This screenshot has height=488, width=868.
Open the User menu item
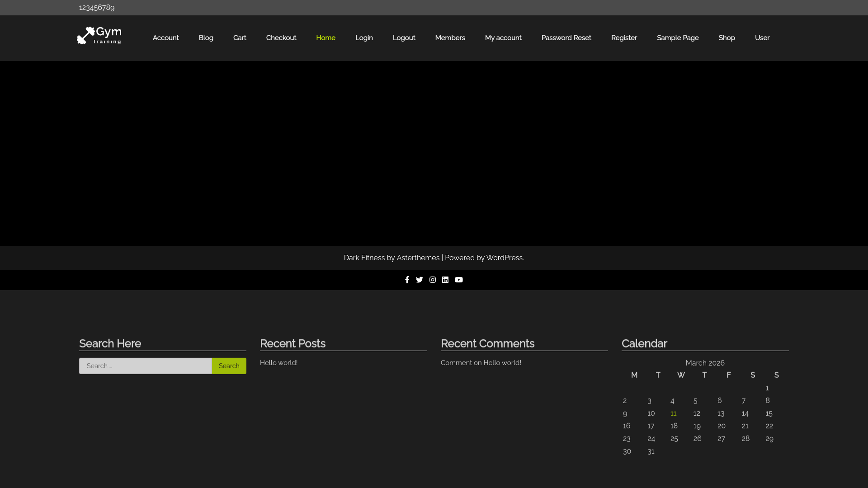(762, 38)
